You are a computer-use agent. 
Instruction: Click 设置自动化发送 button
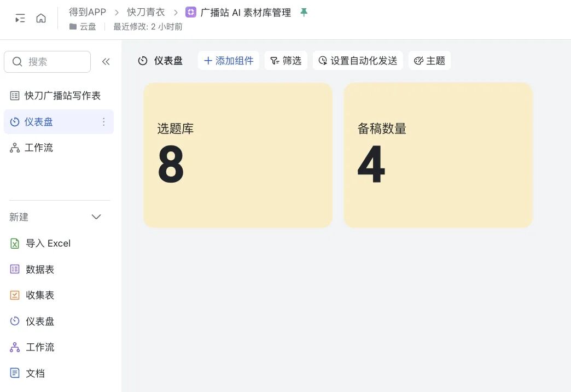click(x=358, y=61)
